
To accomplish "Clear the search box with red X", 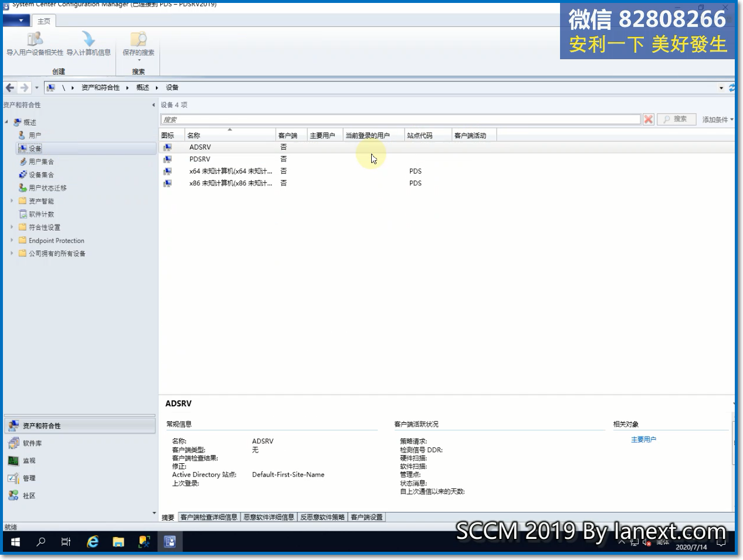I will (x=648, y=119).
